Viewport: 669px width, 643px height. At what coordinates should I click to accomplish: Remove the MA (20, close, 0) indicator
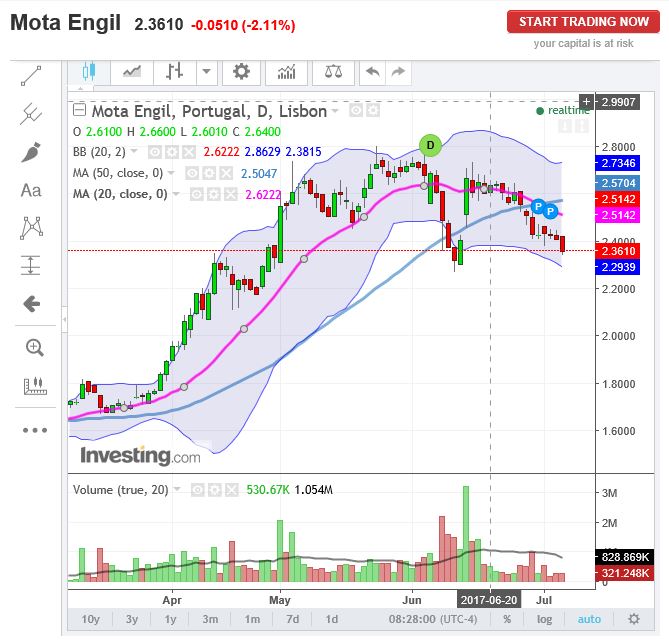coord(231,195)
